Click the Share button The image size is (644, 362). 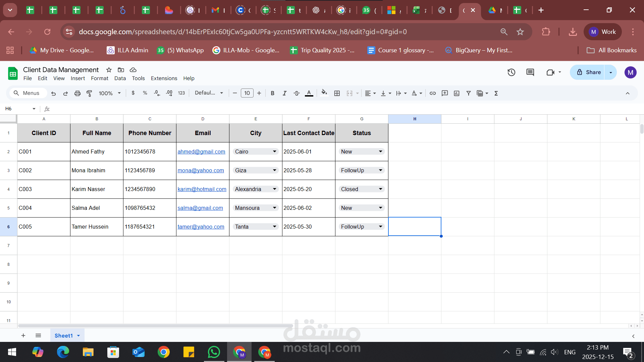(x=588, y=72)
